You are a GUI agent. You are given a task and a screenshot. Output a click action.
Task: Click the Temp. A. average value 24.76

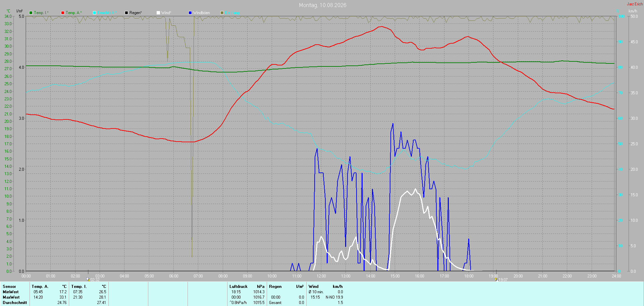[62, 303]
